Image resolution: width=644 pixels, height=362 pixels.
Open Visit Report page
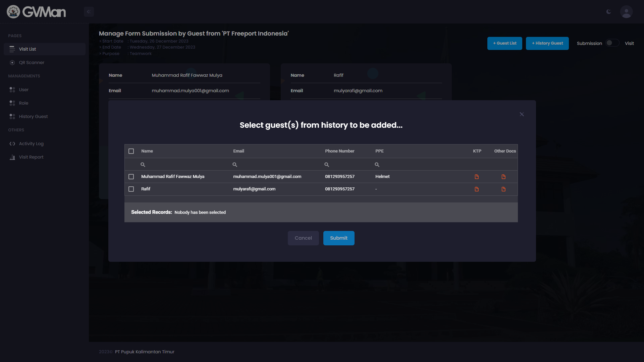point(45,157)
